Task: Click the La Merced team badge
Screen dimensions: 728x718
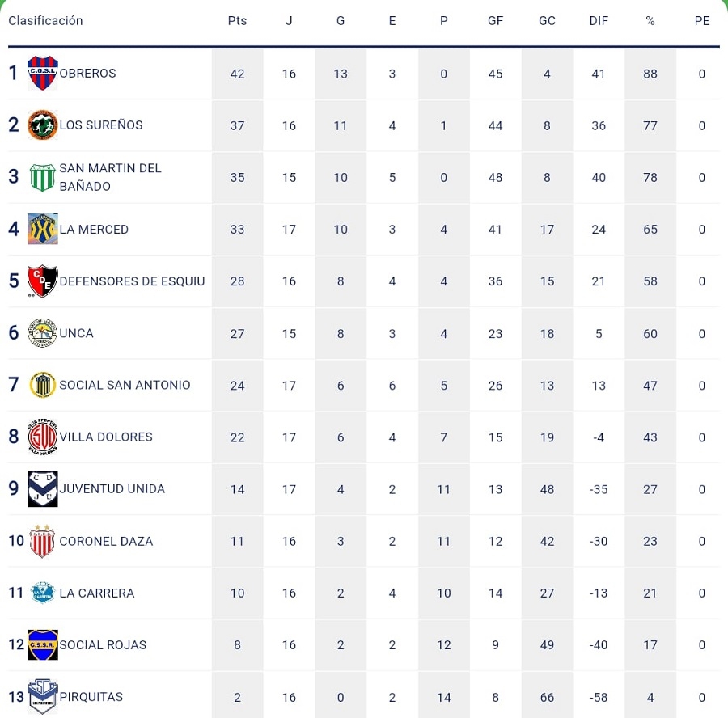Action: tap(42, 229)
